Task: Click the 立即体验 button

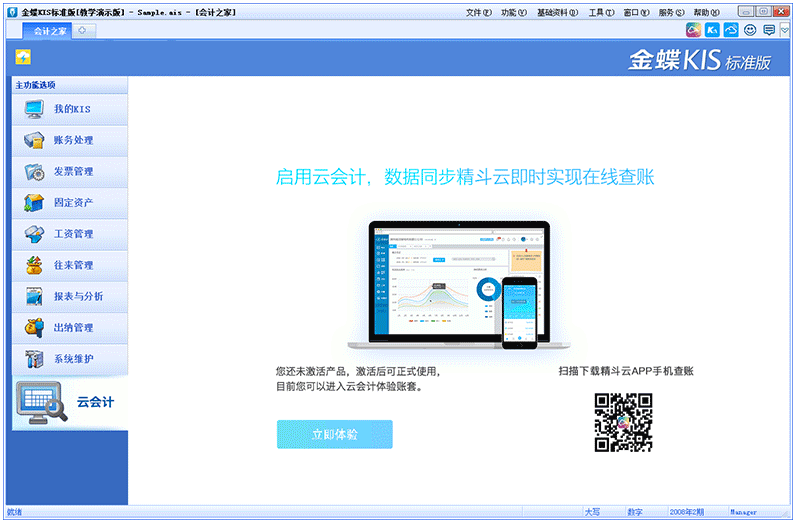Action: click(x=334, y=435)
